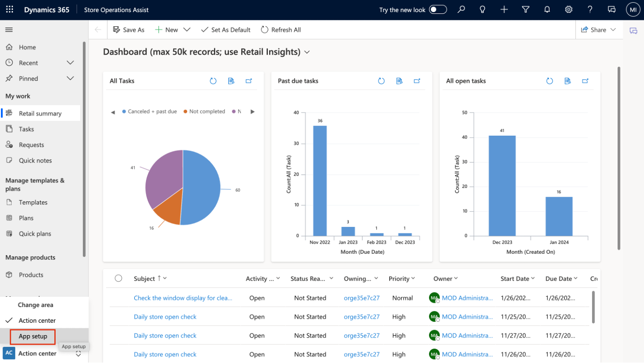Expand the Recent section in sidebar
The height and width of the screenshot is (363, 644).
pyautogui.click(x=70, y=63)
